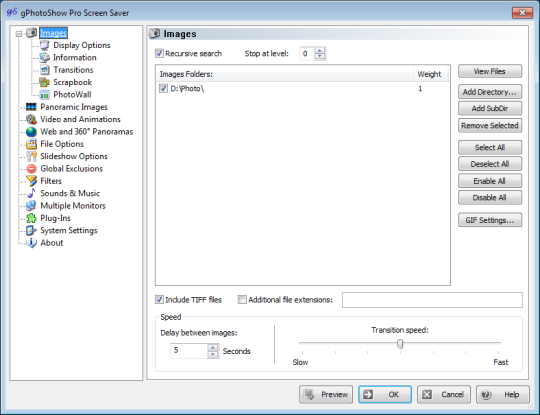
Task: Click the Images Folders column header
Action: [284, 74]
